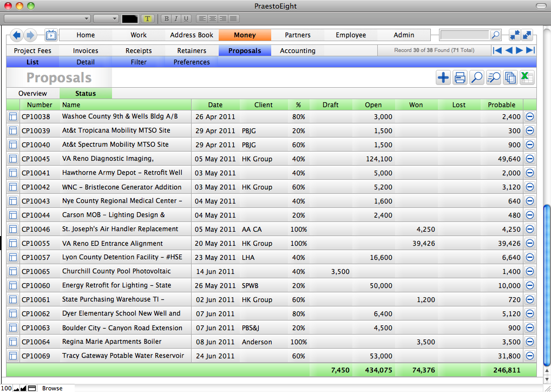Select the Tracy Gateway Potable Water Reservoir row
This screenshot has width=551, height=392.
click(271, 356)
